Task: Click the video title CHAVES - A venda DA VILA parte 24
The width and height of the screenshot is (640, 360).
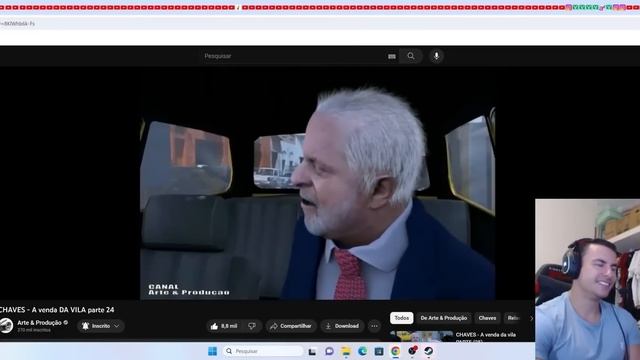Action: click(x=57, y=310)
